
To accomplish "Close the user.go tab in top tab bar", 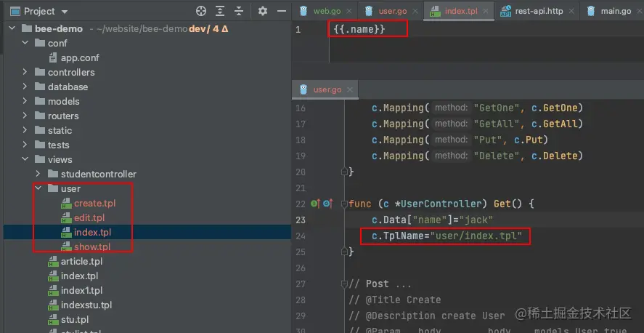I will click(x=415, y=12).
